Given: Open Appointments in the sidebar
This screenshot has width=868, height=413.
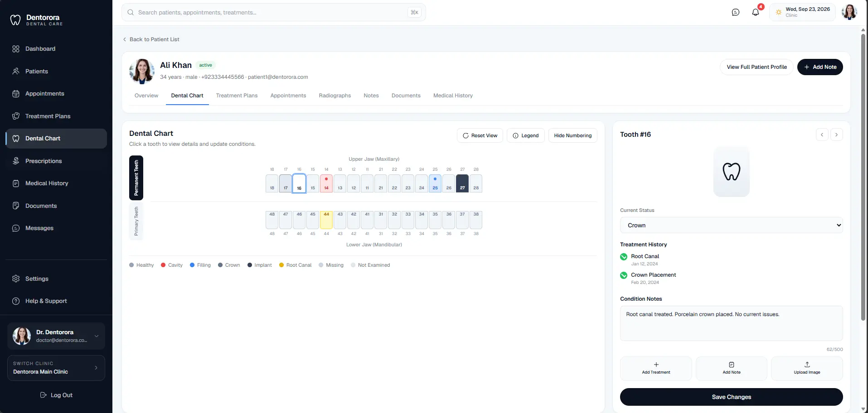Looking at the screenshot, I should tap(56, 94).
